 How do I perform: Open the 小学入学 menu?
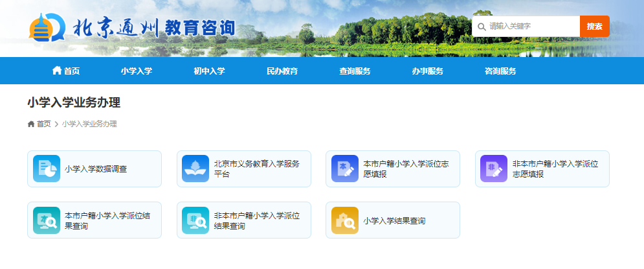click(137, 71)
